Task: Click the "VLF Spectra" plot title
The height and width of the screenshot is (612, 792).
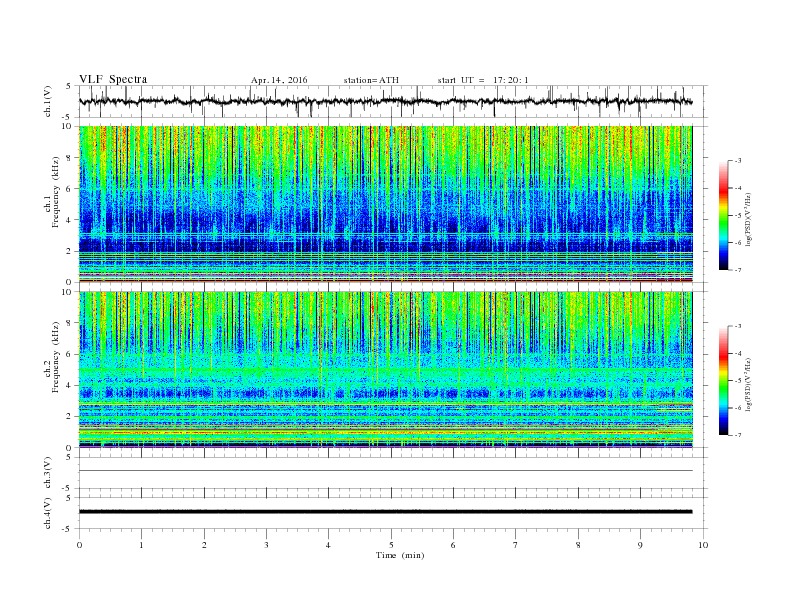Action: pyautogui.click(x=113, y=79)
